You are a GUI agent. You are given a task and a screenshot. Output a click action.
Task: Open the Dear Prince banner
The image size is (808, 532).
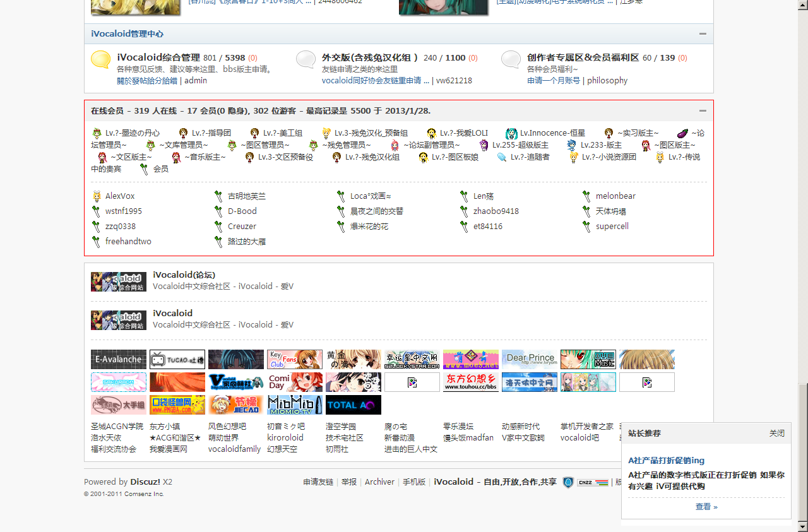click(x=530, y=359)
